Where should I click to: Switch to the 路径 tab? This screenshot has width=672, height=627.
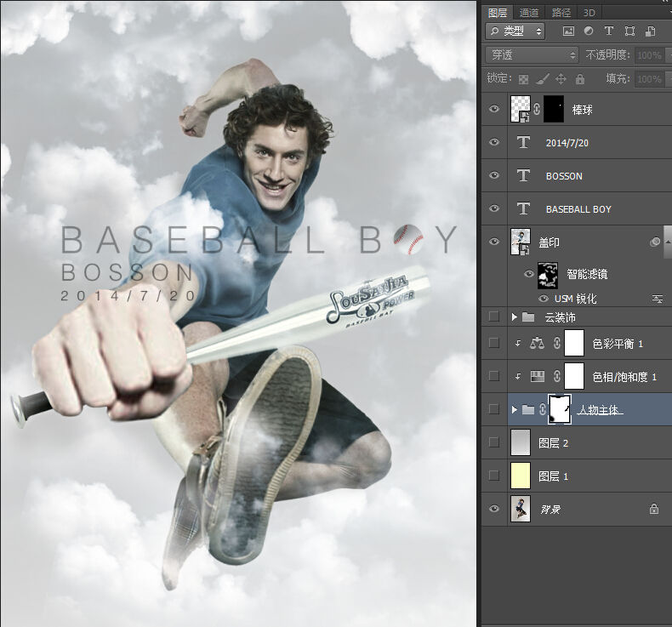[561, 13]
